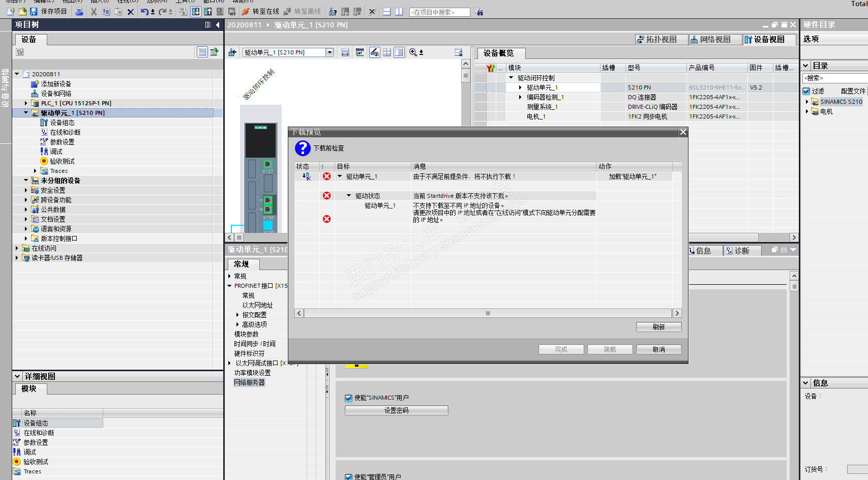Click the print icon in main toolbar
Viewport: 868px width, 480px height.
point(79,11)
